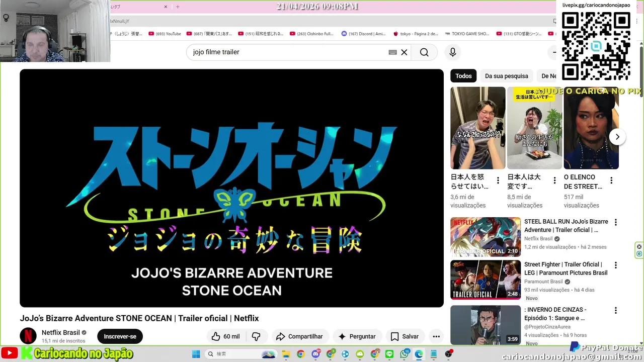The height and width of the screenshot is (362, 644).
Task: Open the Notepad icon on the taskbar
Action: tap(434, 354)
